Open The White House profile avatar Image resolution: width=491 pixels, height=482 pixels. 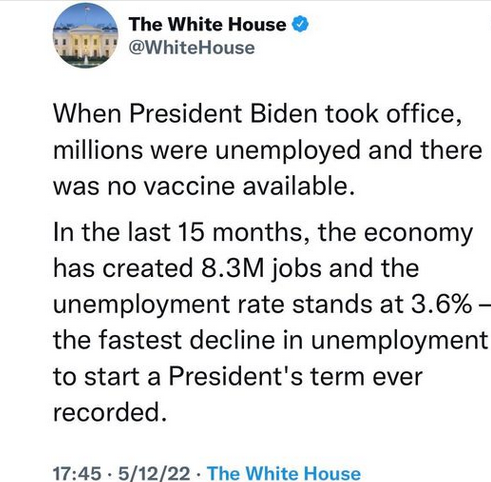(86, 35)
